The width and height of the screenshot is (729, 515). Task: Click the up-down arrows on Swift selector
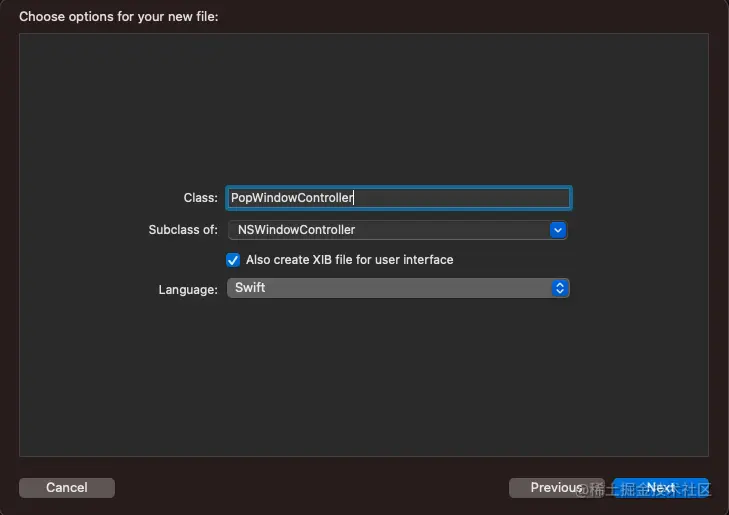(x=560, y=288)
